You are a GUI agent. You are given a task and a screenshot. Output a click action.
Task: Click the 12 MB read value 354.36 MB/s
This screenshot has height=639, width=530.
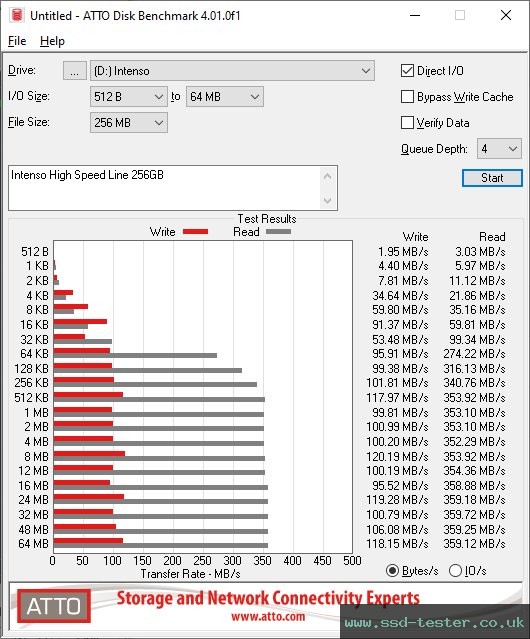click(x=474, y=471)
